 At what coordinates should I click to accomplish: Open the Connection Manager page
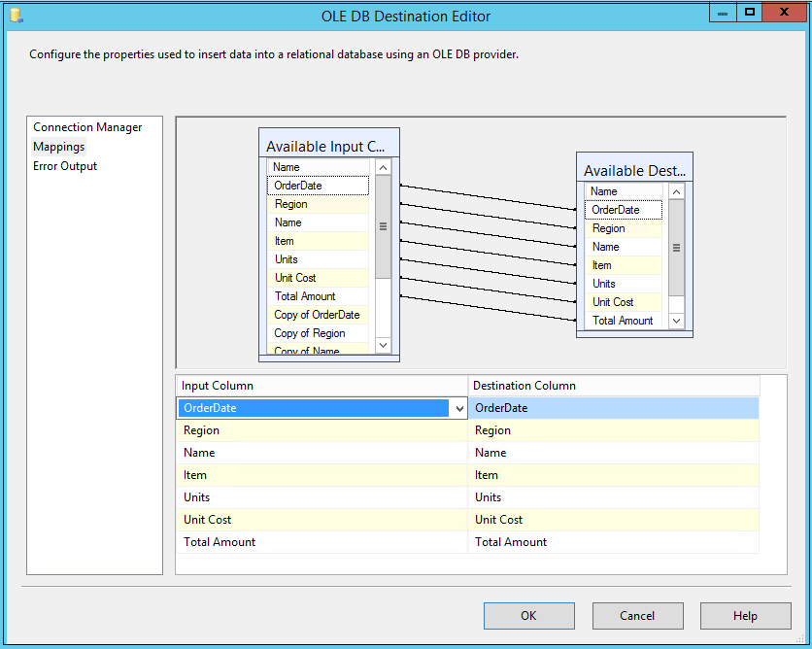87,127
